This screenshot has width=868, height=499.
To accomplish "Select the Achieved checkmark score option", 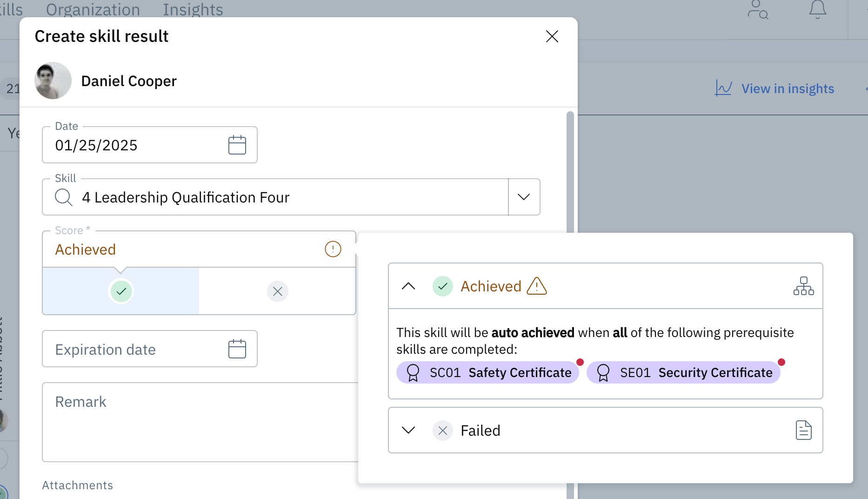I will [x=121, y=291].
